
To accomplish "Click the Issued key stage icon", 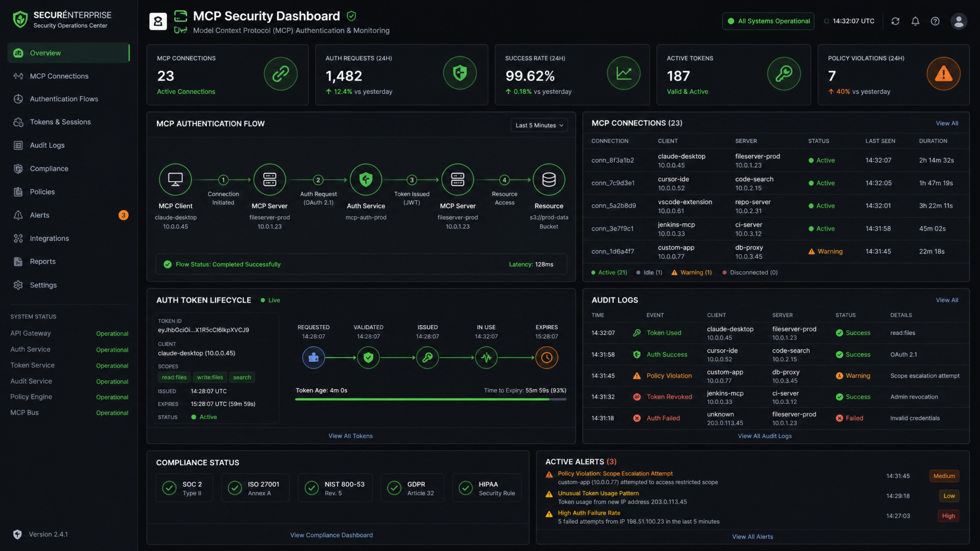I will click(427, 357).
